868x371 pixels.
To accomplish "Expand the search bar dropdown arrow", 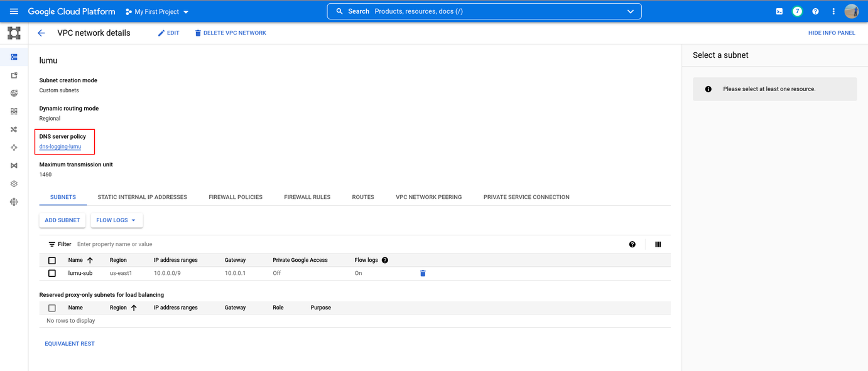I will coord(630,11).
